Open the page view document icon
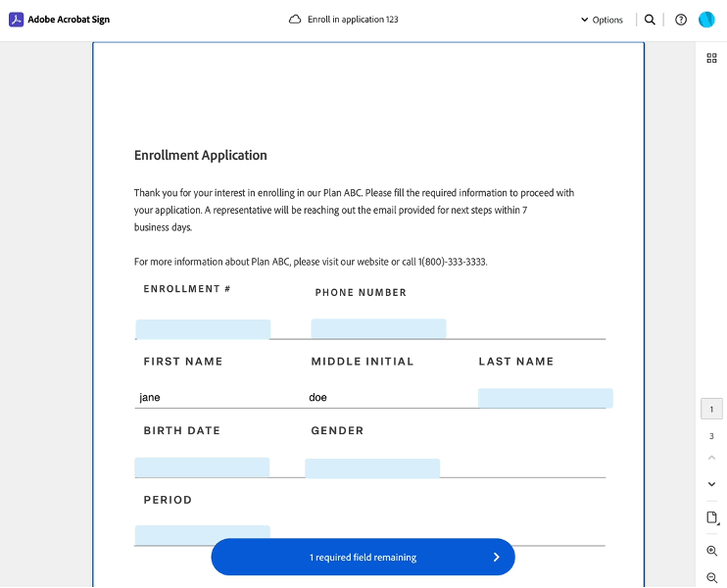Image resolution: width=727 pixels, height=588 pixels. pos(712,517)
